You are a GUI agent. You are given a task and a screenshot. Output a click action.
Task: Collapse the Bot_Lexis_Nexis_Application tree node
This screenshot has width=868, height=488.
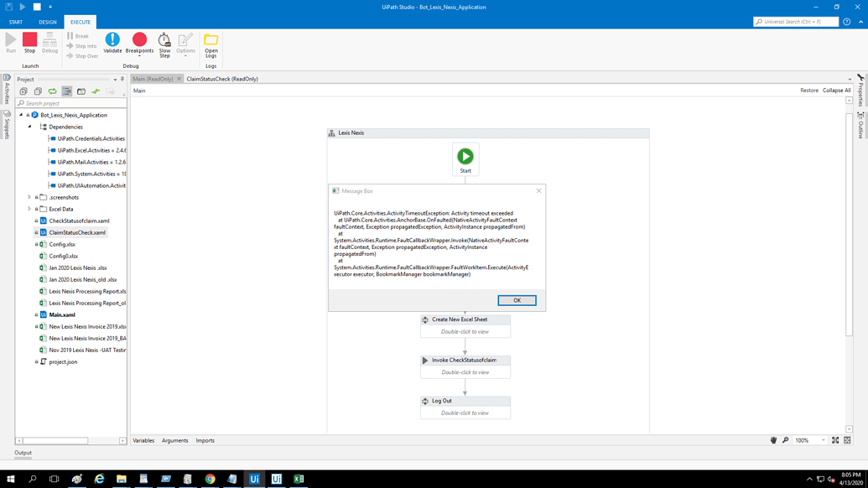pos(21,115)
